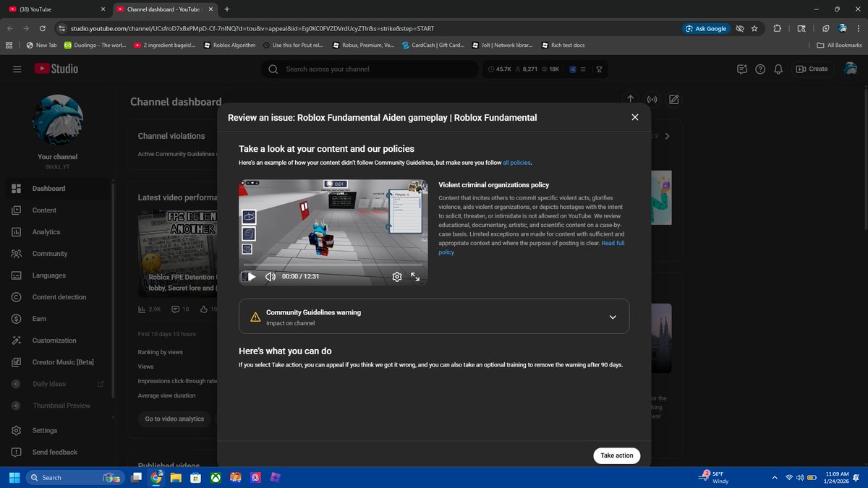Open the taskbar clock showing 11:09 AM
The image size is (868, 488).
click(837, 477)
